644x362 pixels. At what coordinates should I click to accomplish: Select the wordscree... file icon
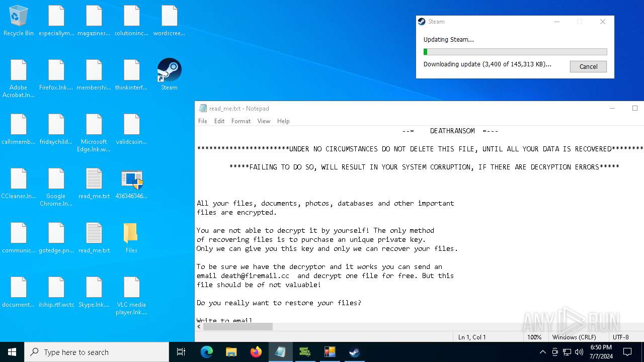coord(169,21)
